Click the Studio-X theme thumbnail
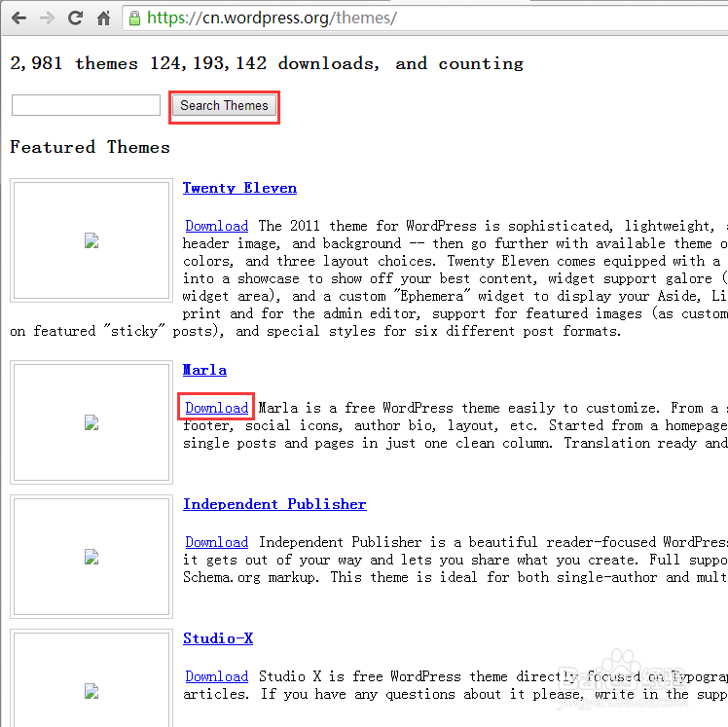728x727 pixels. 91,677
